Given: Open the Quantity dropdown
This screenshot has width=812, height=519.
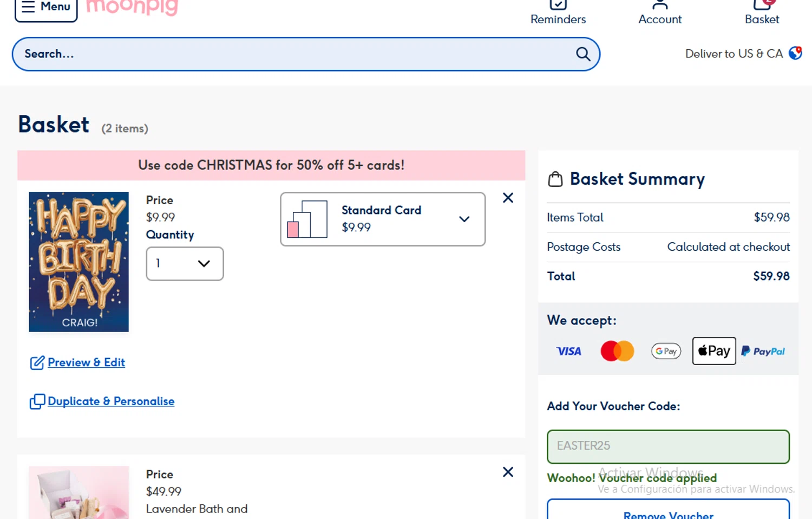Looking at the screenshot, I should (x=185, y=264).
